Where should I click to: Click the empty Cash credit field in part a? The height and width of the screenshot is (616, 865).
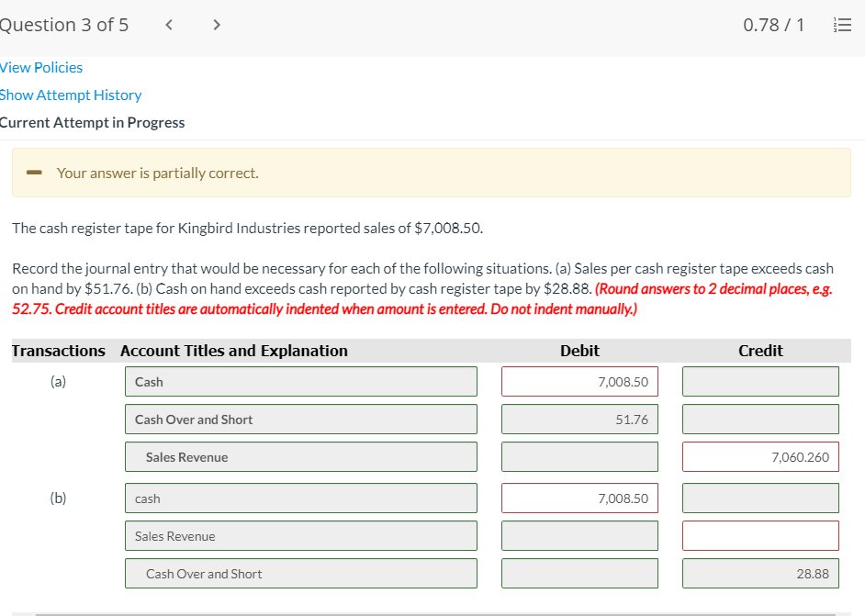point(760,381)
